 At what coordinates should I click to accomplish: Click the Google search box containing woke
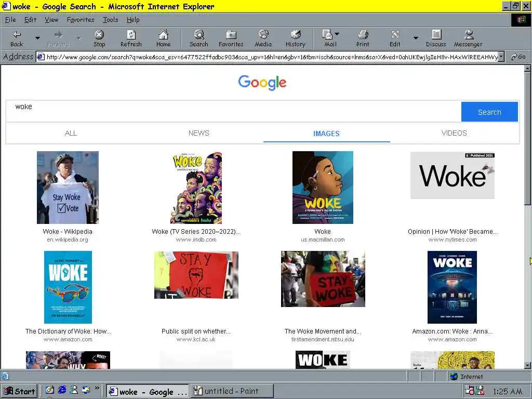tap(233, 111)
